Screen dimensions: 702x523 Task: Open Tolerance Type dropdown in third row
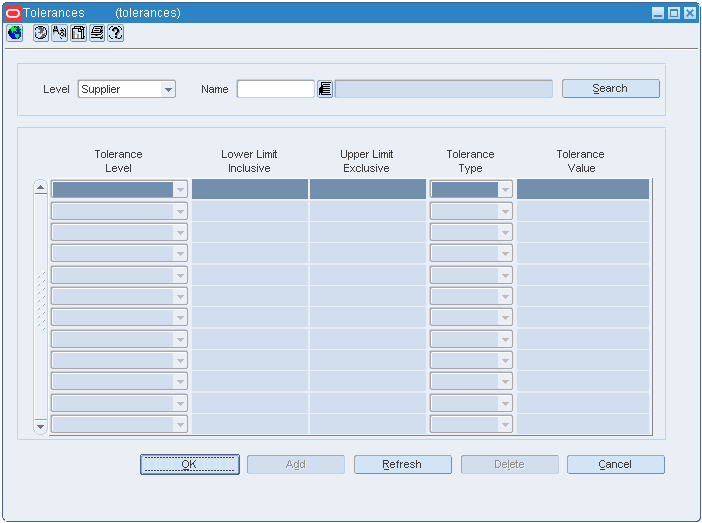click(x=471, y=232)
